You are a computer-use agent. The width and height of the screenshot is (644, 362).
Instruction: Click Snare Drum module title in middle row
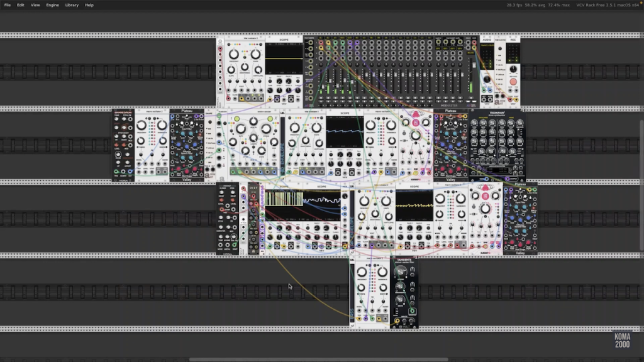123,112
